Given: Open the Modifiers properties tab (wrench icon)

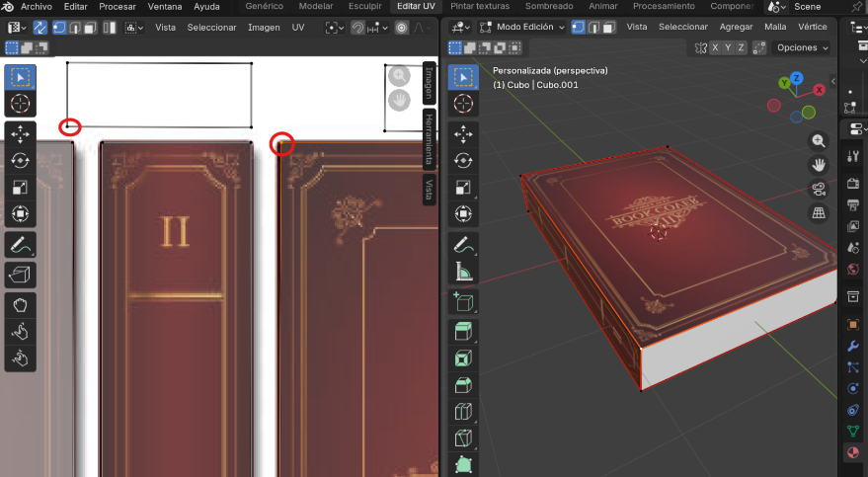Looking at the screenshot, I should (x=853, y=346).
